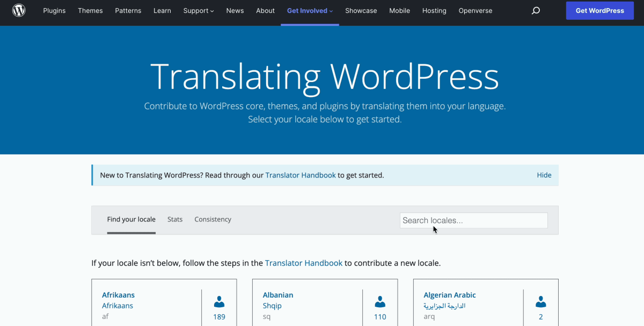The height and width of the screenshot is (326, 644).
Task: Click the Afrikaans contributor count 189
Action: coord(219,317)
